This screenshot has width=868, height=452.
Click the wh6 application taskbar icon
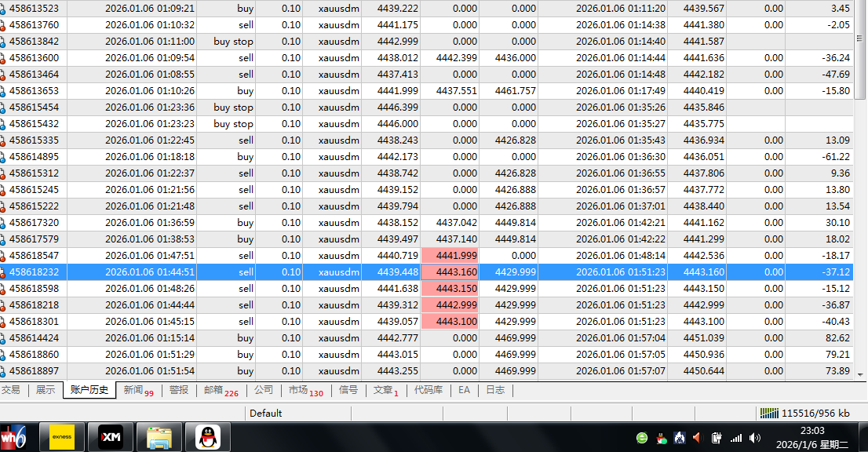pos(13,437)
